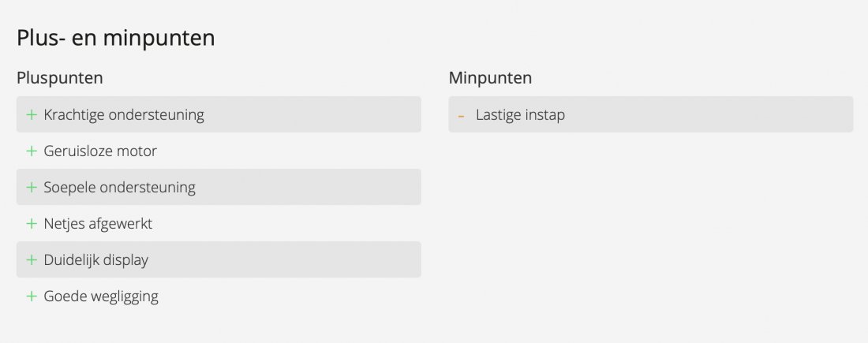This screenshot has height=343, width=868.
Task: Select the 'Duidelijk display' text
Action: click(96, 260)
